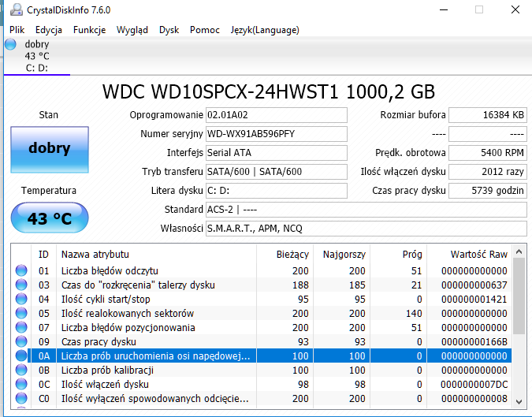Click the Próg column header

[x=398, y=254]
